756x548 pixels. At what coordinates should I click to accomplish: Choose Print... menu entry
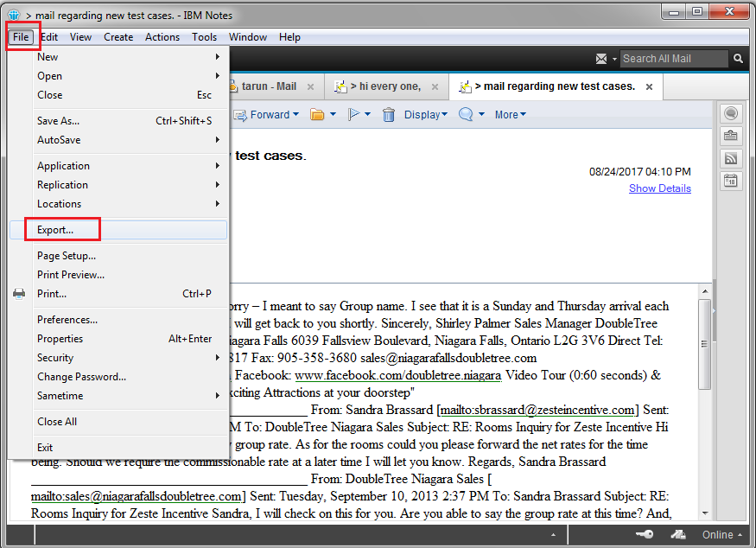coord(118,294)
